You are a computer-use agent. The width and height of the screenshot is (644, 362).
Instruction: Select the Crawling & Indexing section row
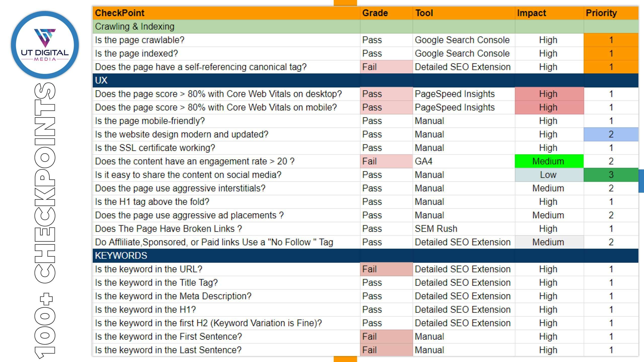[x=135, y=27]
